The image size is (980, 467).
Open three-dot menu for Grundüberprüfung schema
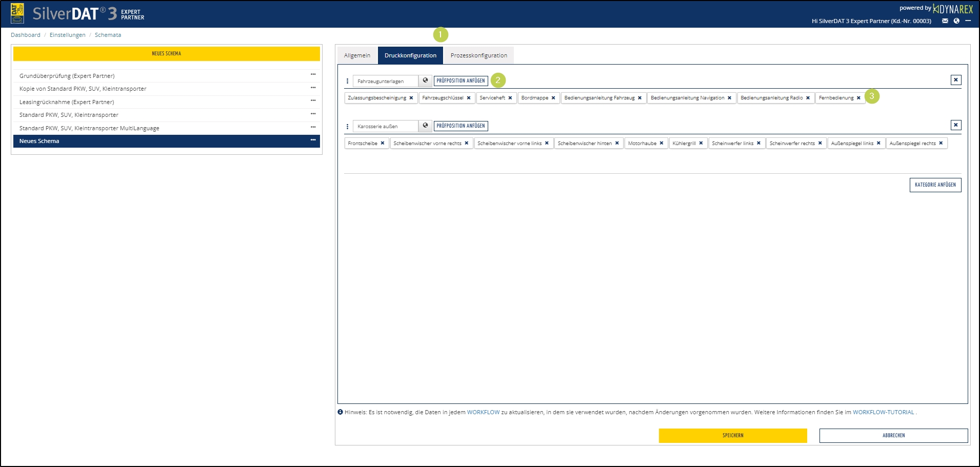click(x=313, y=75)
